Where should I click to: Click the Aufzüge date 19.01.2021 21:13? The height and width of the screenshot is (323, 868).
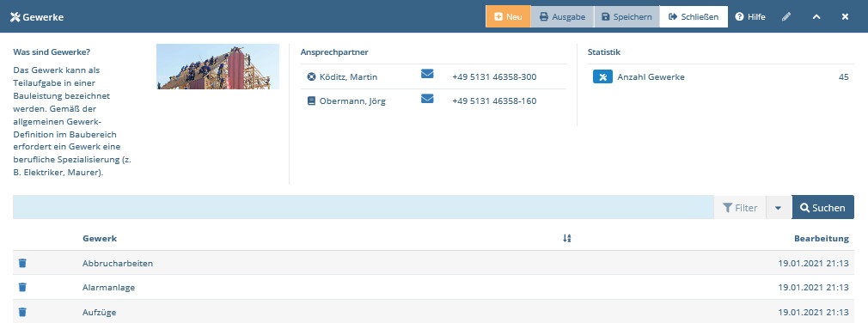tap(813, 313)
